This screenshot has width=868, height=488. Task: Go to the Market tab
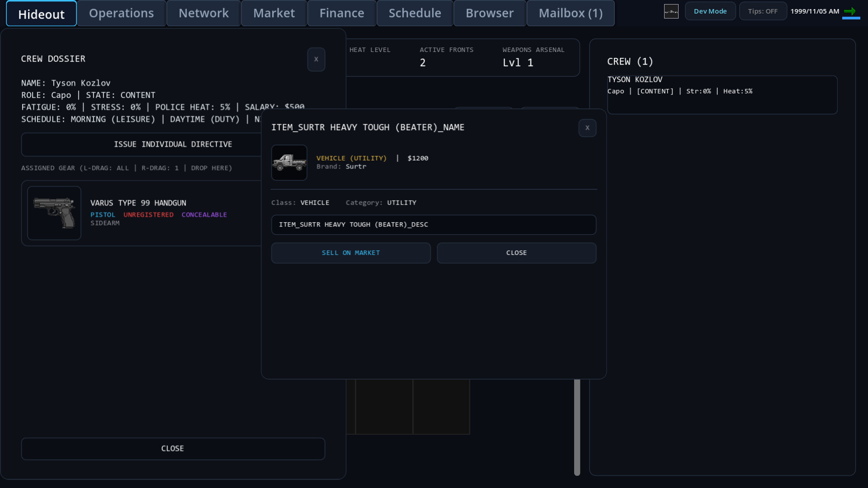(274, 13)
